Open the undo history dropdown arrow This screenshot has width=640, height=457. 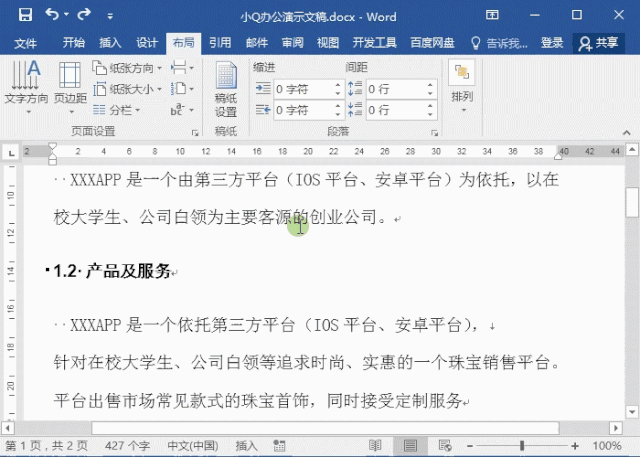click(66, 15)
